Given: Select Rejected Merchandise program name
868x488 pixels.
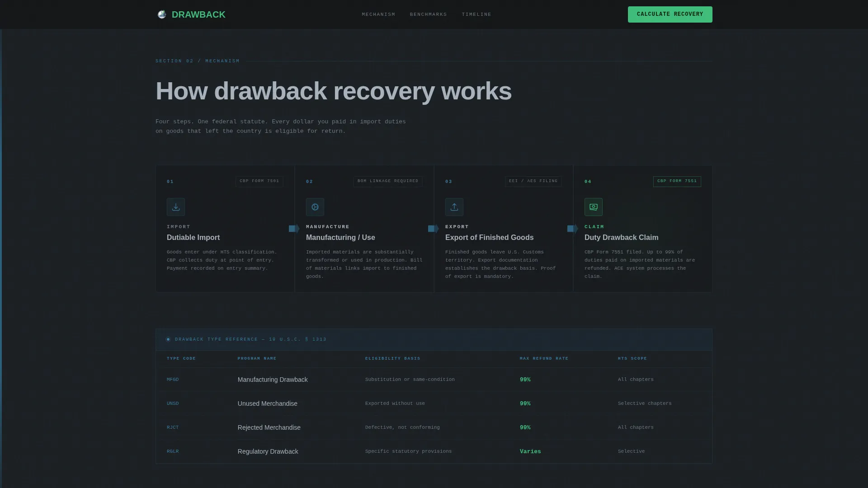Looking at the screenshot, I should [269, 427].
